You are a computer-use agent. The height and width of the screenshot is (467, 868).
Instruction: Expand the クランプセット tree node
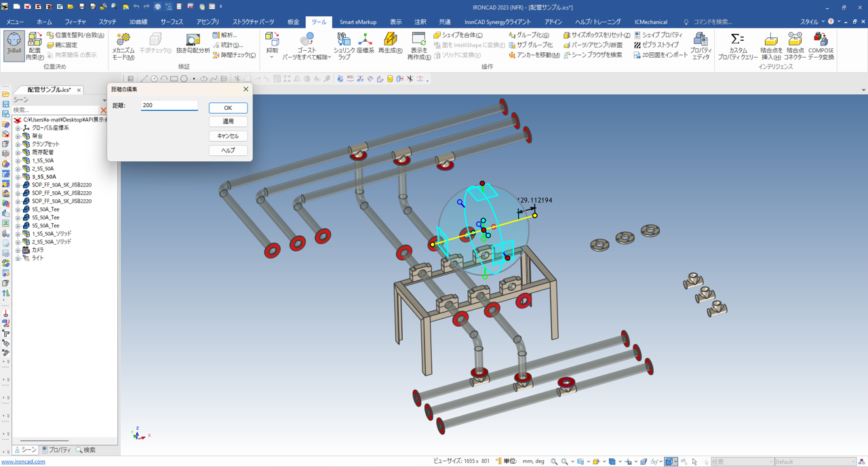18,144
